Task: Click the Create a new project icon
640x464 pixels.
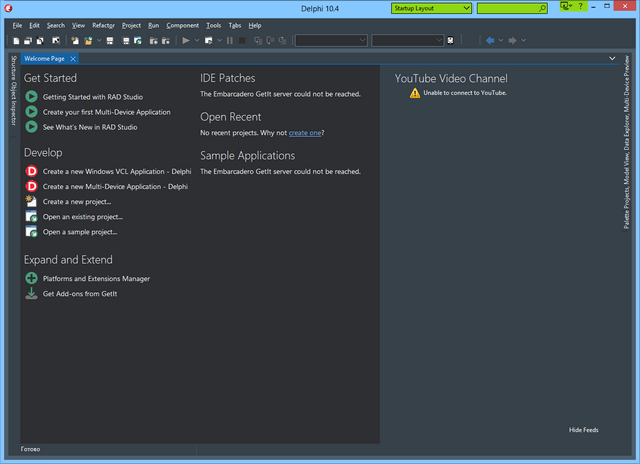Action: tap(32, 201)
